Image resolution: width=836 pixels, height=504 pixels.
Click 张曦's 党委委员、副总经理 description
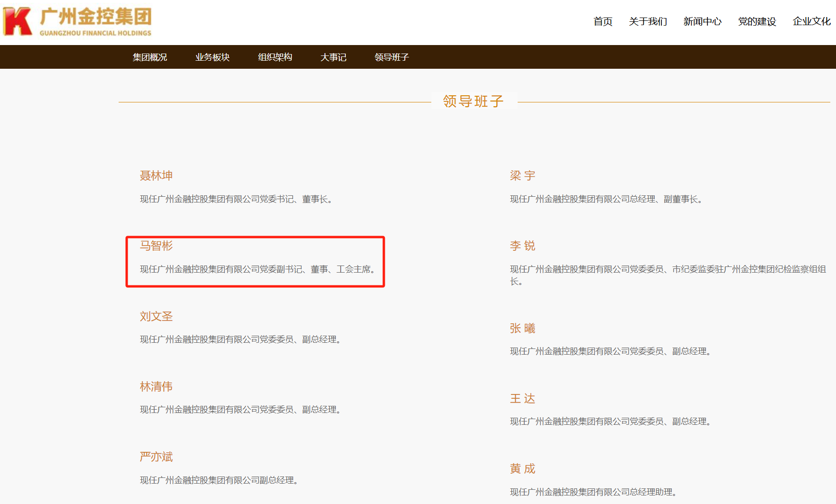click(611, 351)
